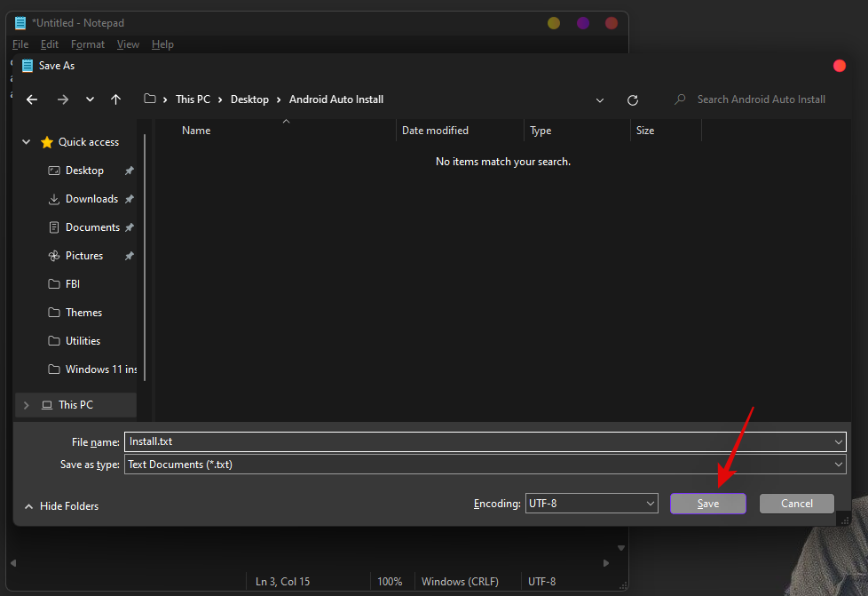Open Desktop in Quick access
868x596 pixels.
coord(84,171)
